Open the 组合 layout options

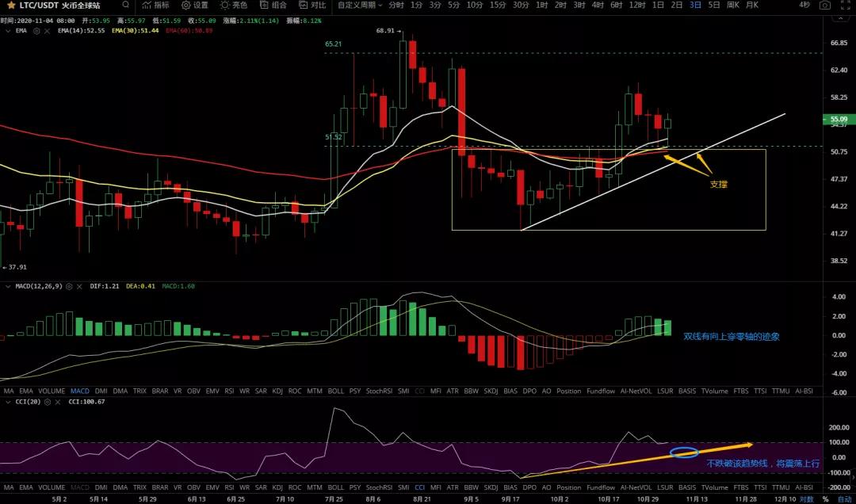273,6
